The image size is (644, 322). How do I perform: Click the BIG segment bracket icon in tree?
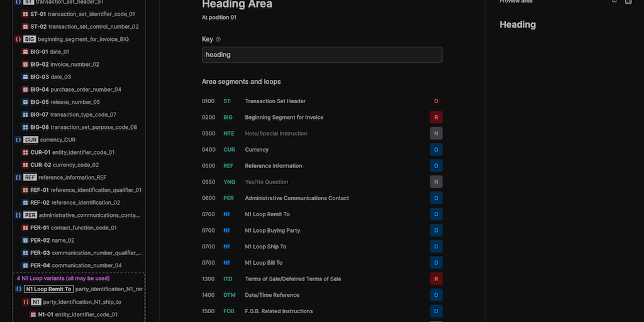[x=18, y=39]
